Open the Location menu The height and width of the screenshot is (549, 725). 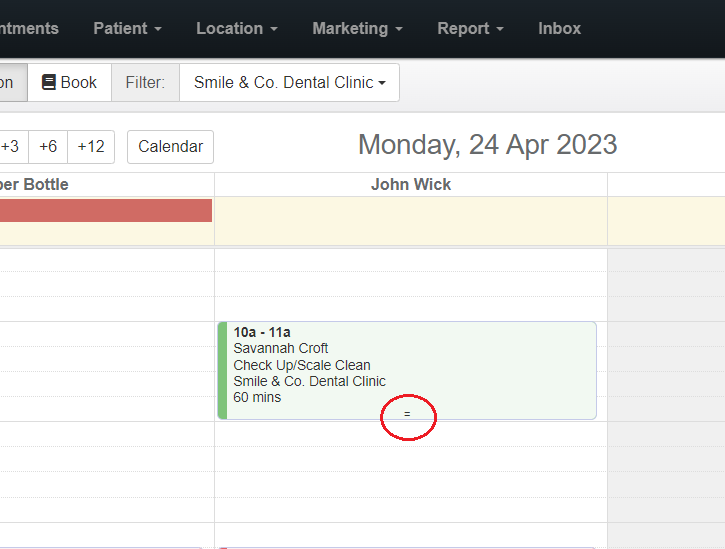(236, 28)
